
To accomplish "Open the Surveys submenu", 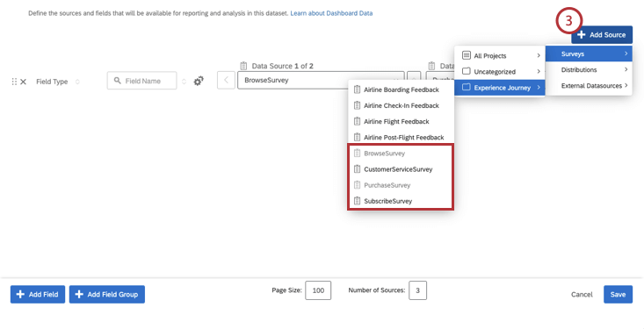I will click(589, 54).
